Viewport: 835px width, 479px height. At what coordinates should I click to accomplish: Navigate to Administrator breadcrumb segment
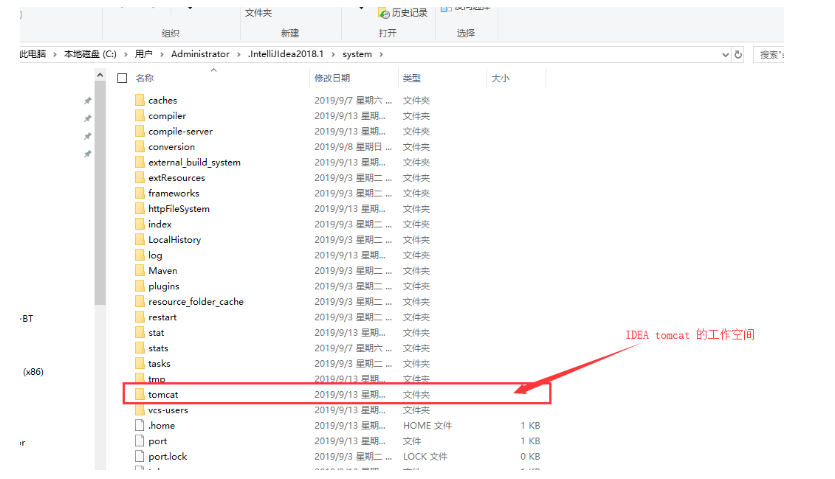pyautogui.click(x=200, y=54)
